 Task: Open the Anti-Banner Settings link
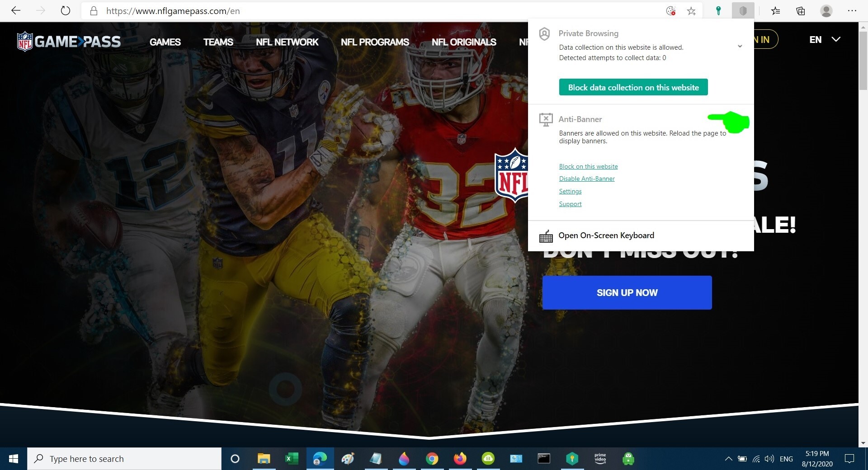tap(570, 191)
